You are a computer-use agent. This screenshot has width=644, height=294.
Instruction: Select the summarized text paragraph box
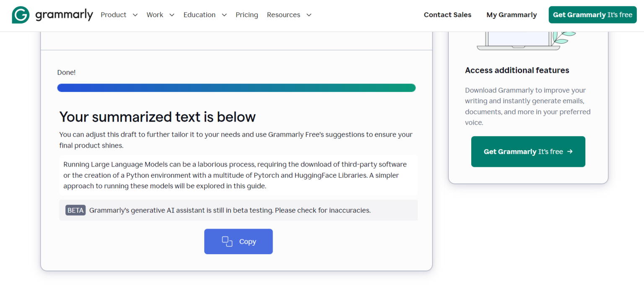(x=238, y=175)
